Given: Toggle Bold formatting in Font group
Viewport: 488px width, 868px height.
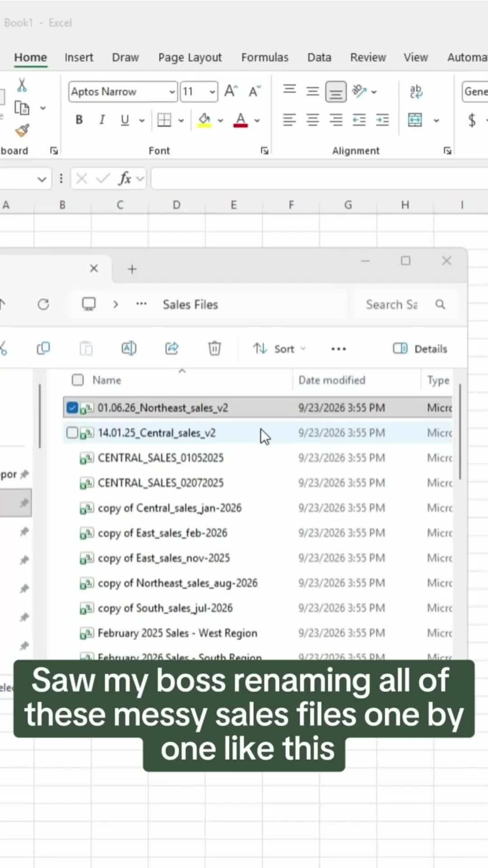Looking at the screenshot, I should click(x=79, y=120).
